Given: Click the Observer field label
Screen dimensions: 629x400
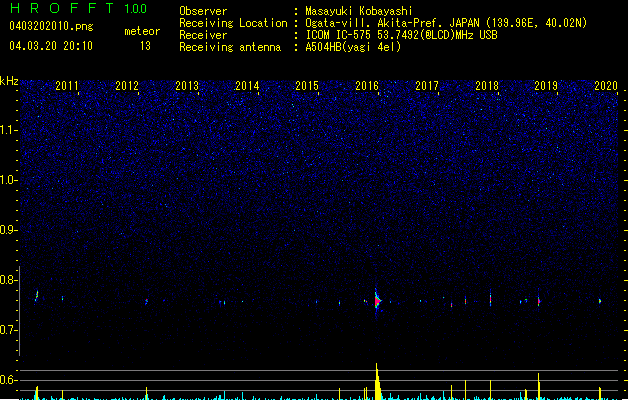Looking at the screenshot, I should [203, 11].
